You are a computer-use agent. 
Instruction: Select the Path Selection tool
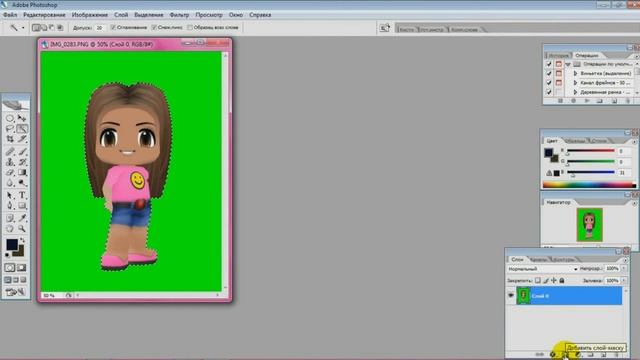click(10, 195)
